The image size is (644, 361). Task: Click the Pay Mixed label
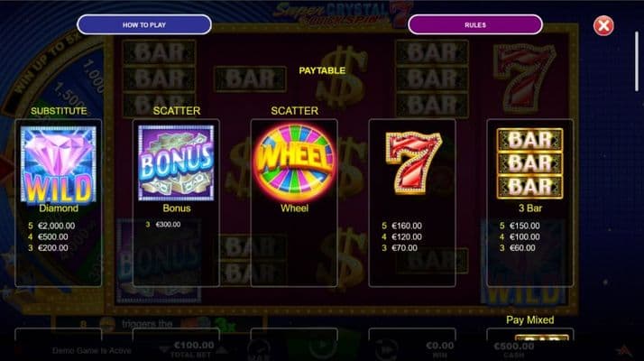click(x=529, y=319)
